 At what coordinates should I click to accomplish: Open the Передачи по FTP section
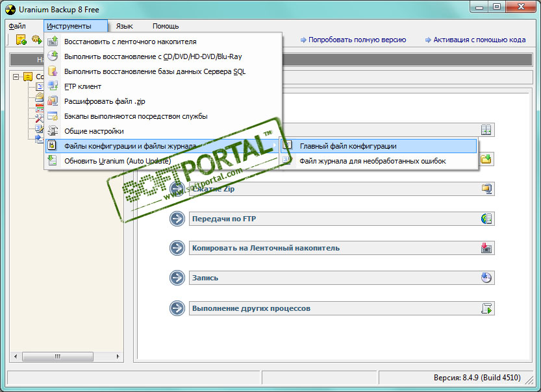click(342, 219)
